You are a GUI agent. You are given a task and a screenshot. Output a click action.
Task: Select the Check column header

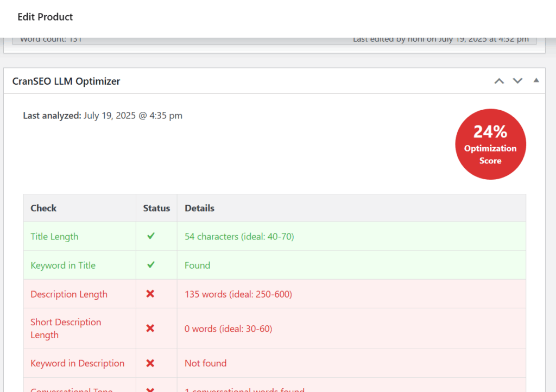(x=43, y=208)
